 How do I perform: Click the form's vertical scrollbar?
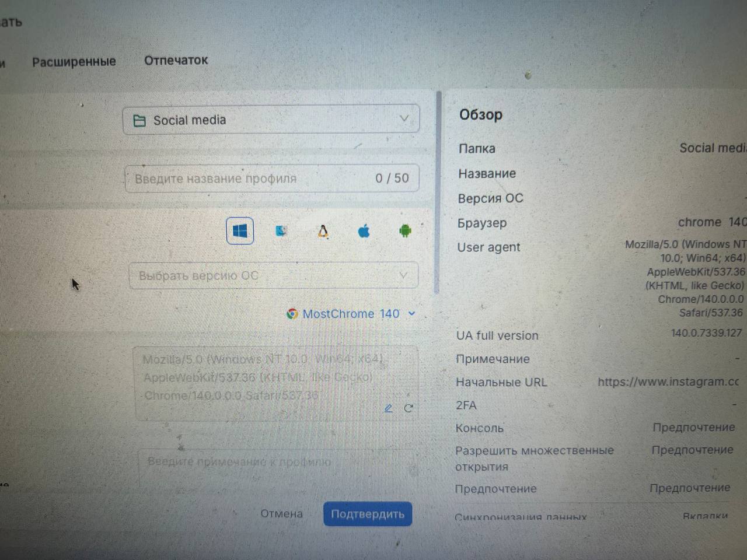pos(437,192)
